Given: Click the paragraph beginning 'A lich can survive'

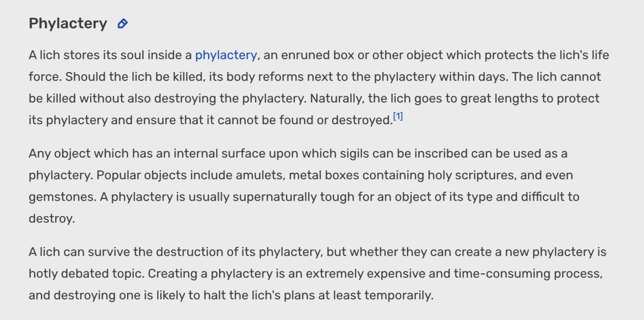Looking at the screenshot, I should [x=318, y=274].
